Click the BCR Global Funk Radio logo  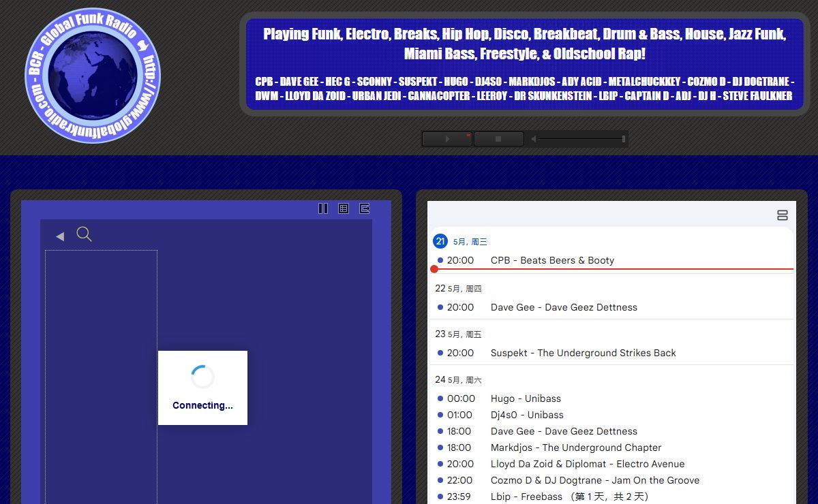93,75
